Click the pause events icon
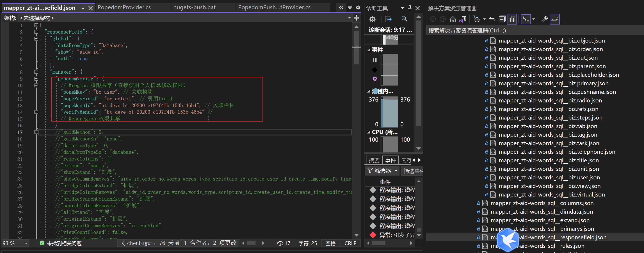This screenshot has width=644, height=253. [375, 60]
